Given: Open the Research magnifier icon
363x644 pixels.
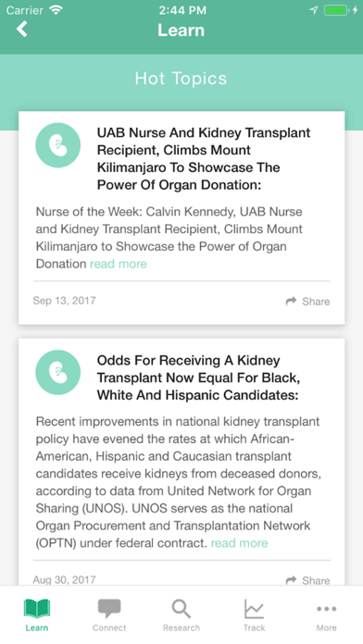Looking at the screenshot, I should [x=181, y=609].
